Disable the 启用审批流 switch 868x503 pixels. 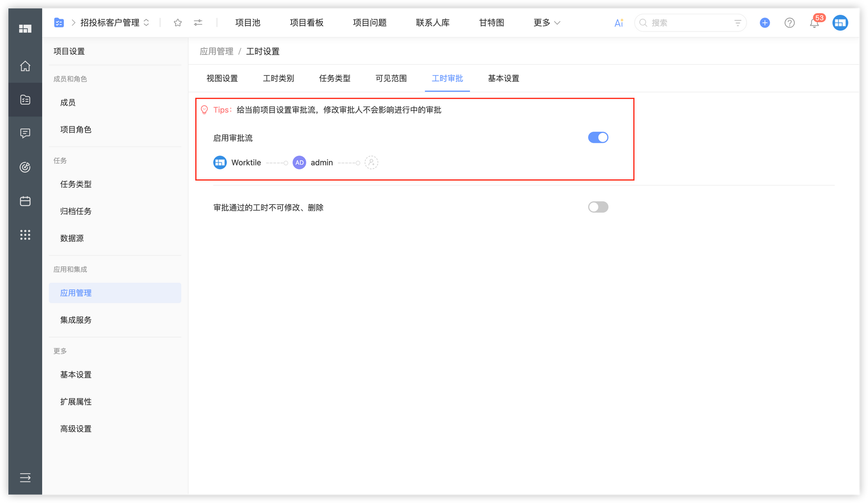click(598, 137)
